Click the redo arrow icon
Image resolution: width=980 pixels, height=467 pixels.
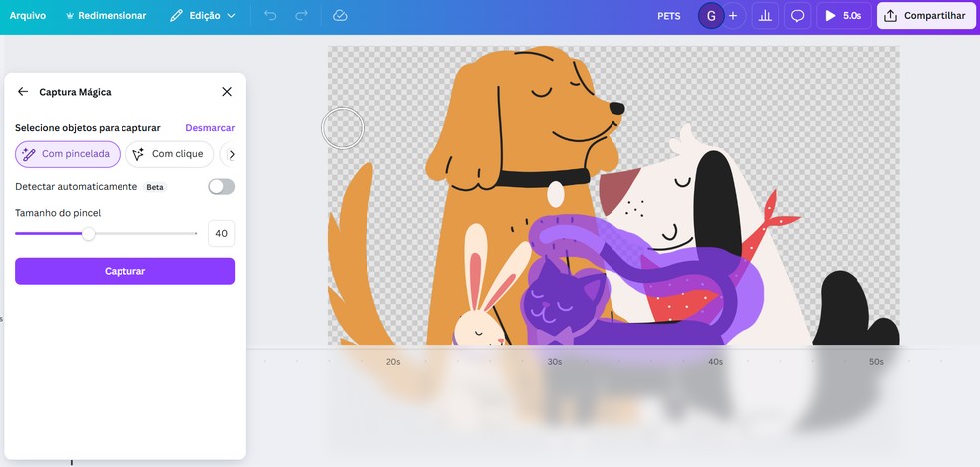click(301, 16)
